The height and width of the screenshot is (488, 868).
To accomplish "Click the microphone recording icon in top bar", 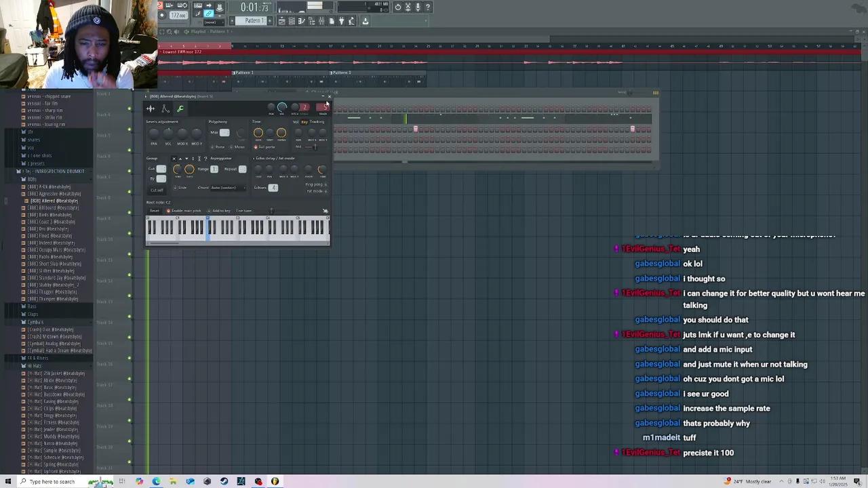I will [418, 7].
